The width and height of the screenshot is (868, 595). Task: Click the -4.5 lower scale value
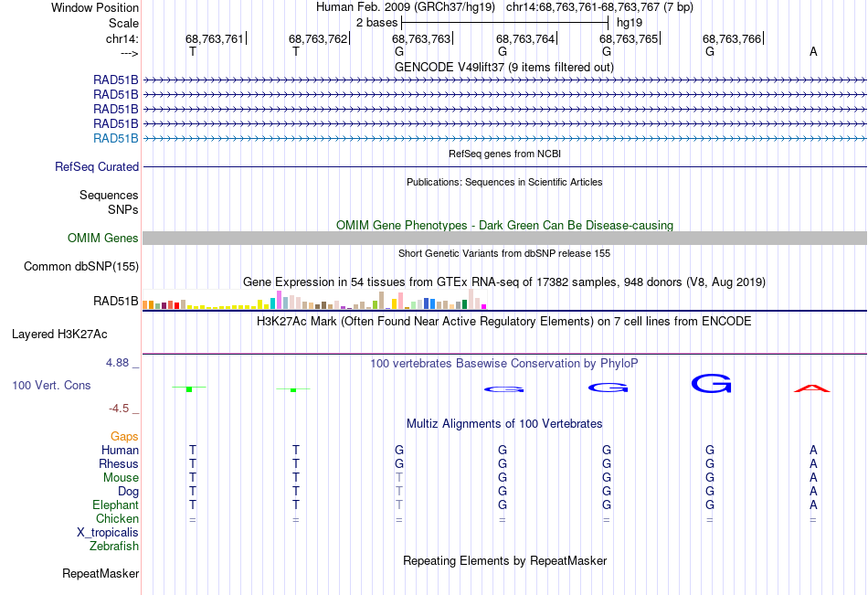pos(119,409)
